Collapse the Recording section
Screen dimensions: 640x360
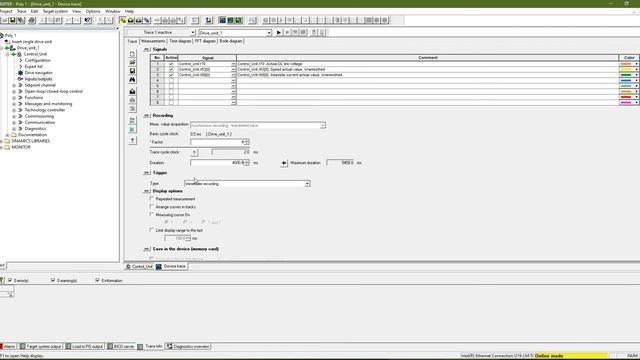(x=147, y=116)
